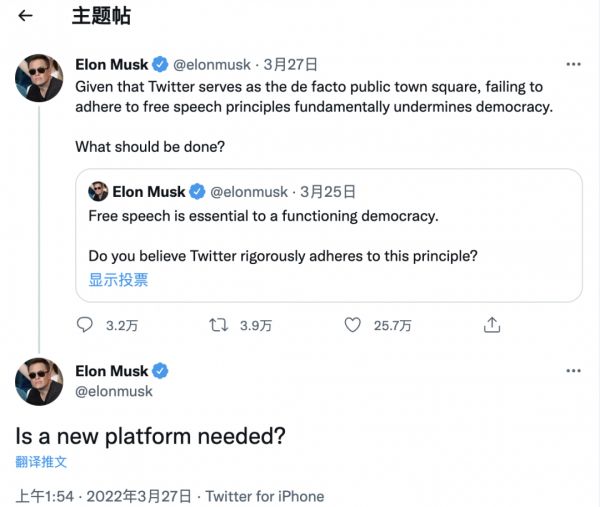Viewport: 600px width, 507px height.
Task: Open the reply icon with 3.2万 count
Action: tap(85, 325)
